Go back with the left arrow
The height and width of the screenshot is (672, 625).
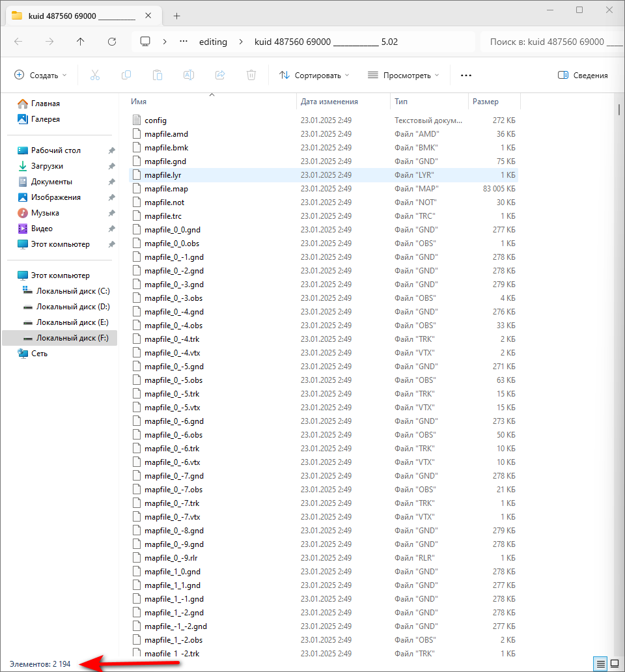tap(18, 42)
